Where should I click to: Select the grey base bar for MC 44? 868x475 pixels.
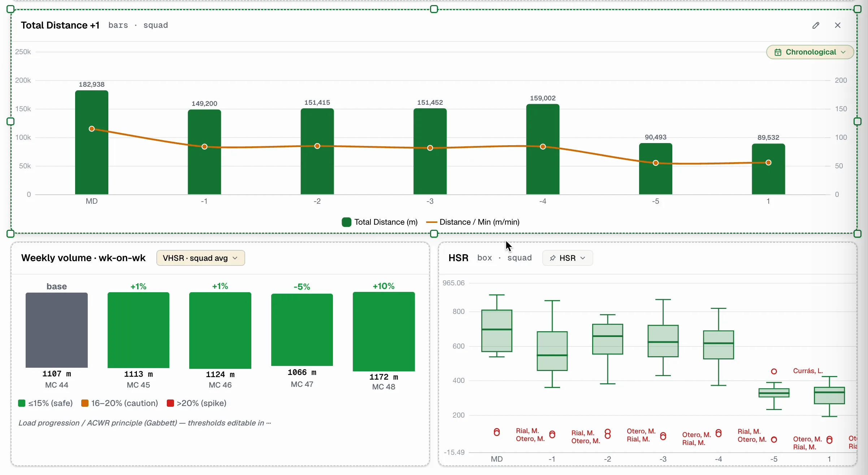point(57,330)
